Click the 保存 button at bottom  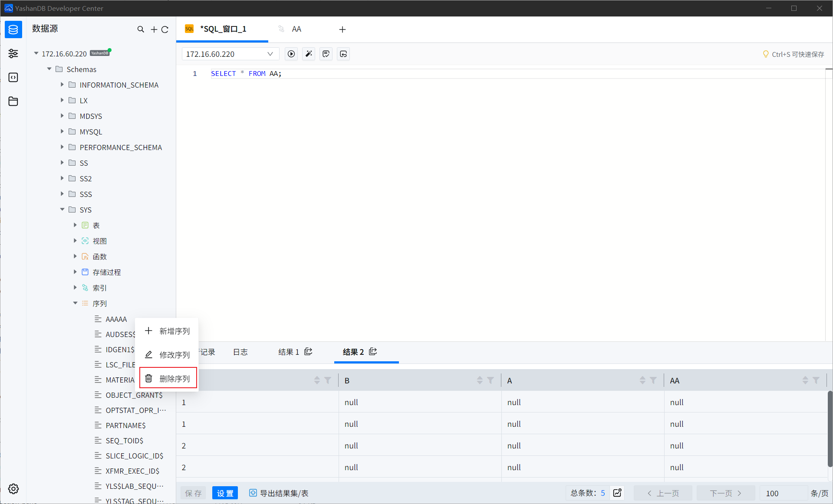193,493
